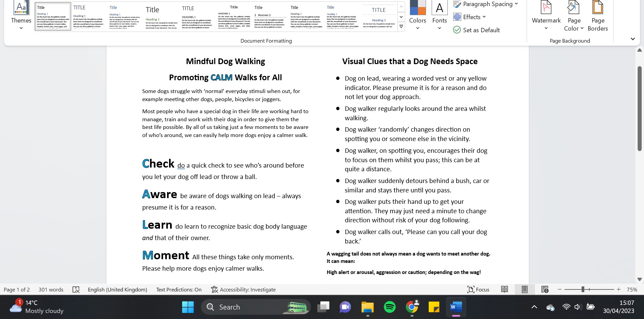Toggle Text Predictions: On
The height and width of the screenshot is (319, 644).
(x=179, y=289)
